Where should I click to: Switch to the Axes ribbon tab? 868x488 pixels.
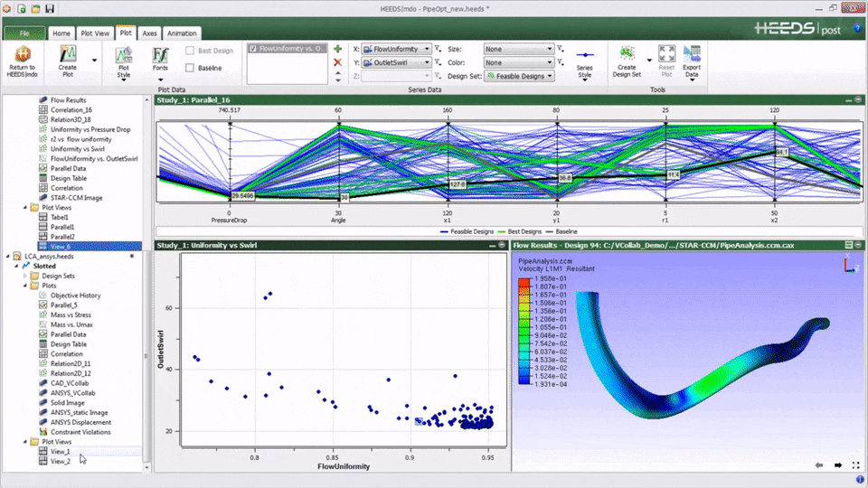(149, 33)
